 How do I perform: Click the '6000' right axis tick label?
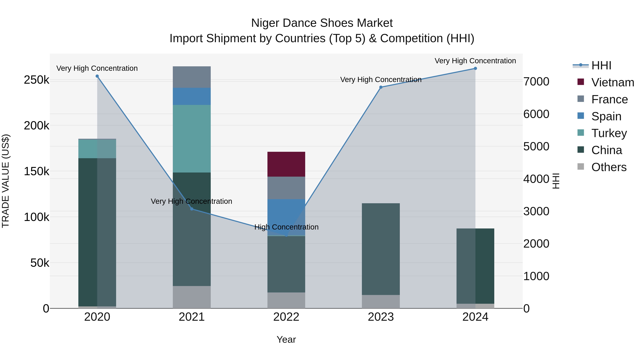536,114
